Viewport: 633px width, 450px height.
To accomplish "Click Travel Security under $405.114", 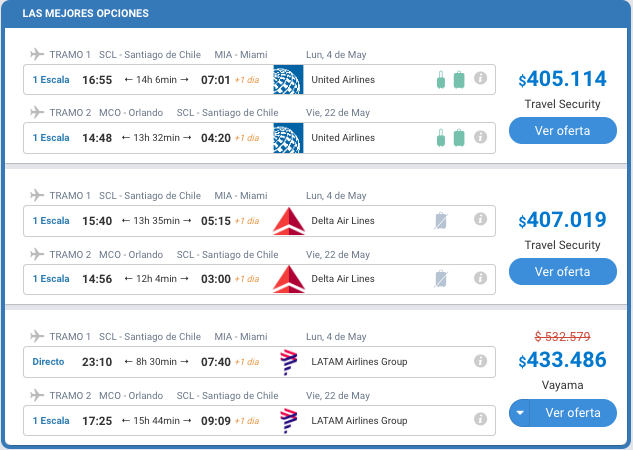I will tap(562, 104).
